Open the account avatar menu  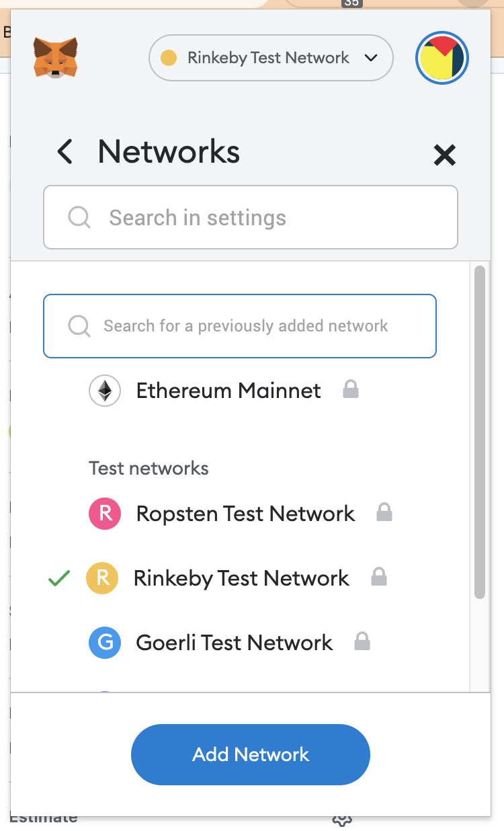point(442,58)
